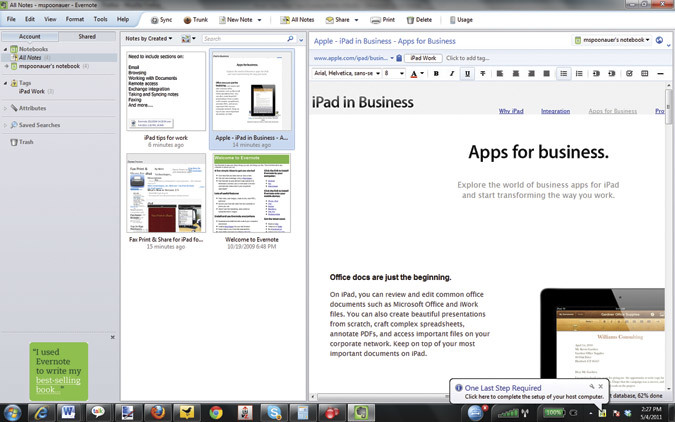Image resolution: width=675 pixels, height=422 pixels.
Task: Open the Format menu
Action: click(x=75, y=19)
